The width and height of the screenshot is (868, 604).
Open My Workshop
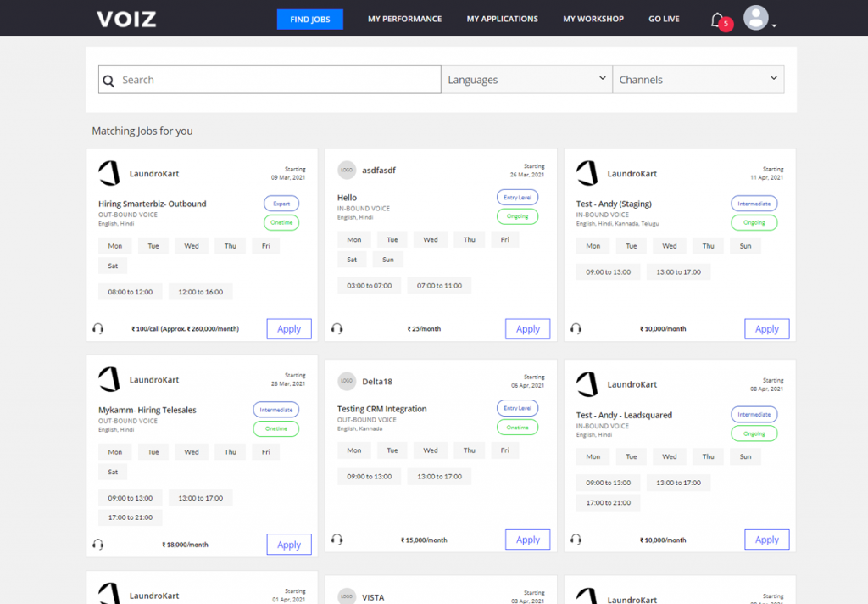click(x=593, y=19)
